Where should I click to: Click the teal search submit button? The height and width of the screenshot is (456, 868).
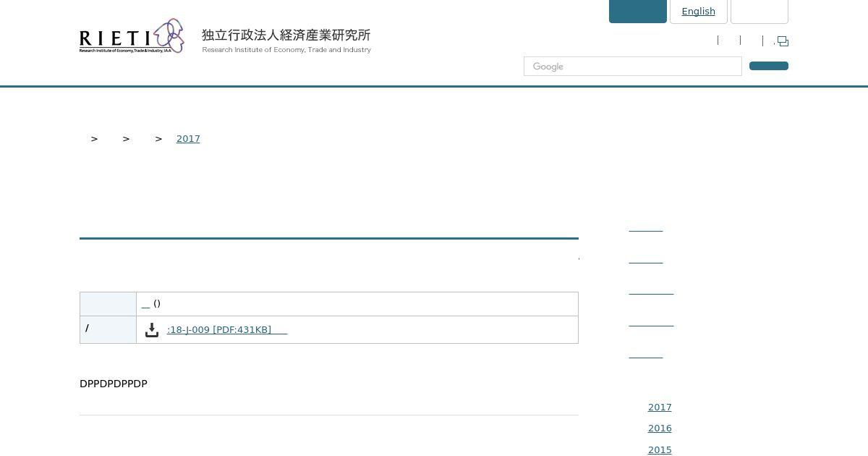click(768, 66)
